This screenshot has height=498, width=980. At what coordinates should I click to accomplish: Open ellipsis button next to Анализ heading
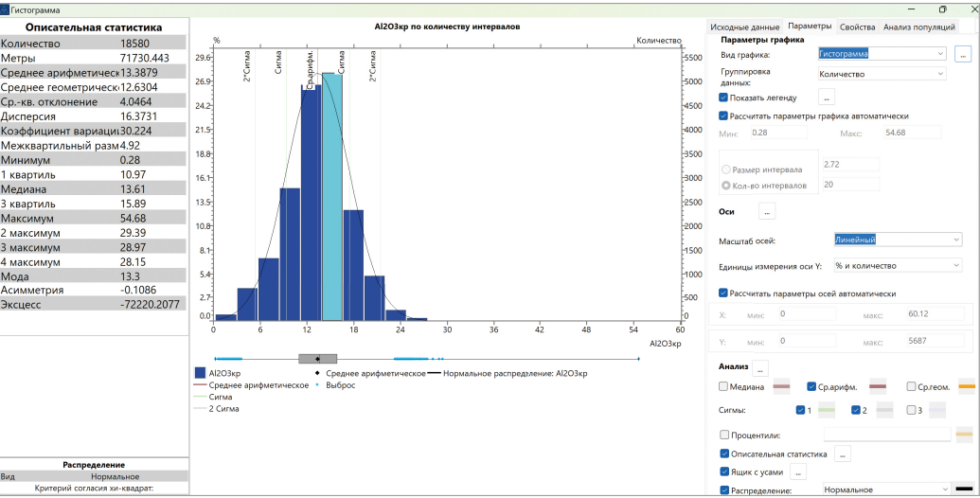760,368
